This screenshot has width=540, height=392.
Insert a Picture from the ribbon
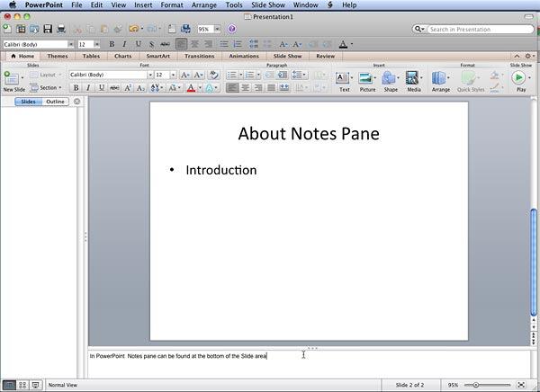click(367, 79)
